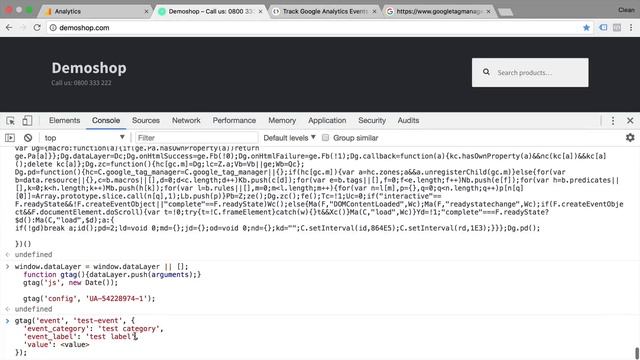This screenshot has width=640, height=360.
Task: Activate the inspect element picker
Action: point(10,121)
